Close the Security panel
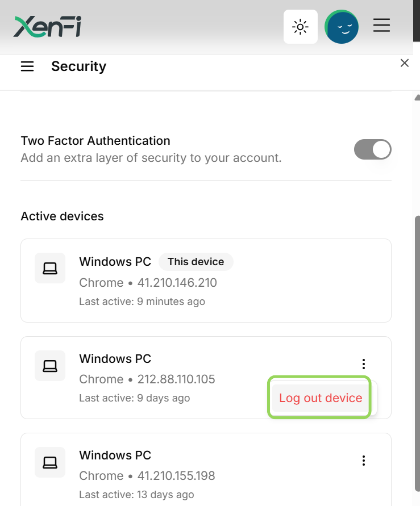Screen dimensions: 420x506 (x=405, y=63)
